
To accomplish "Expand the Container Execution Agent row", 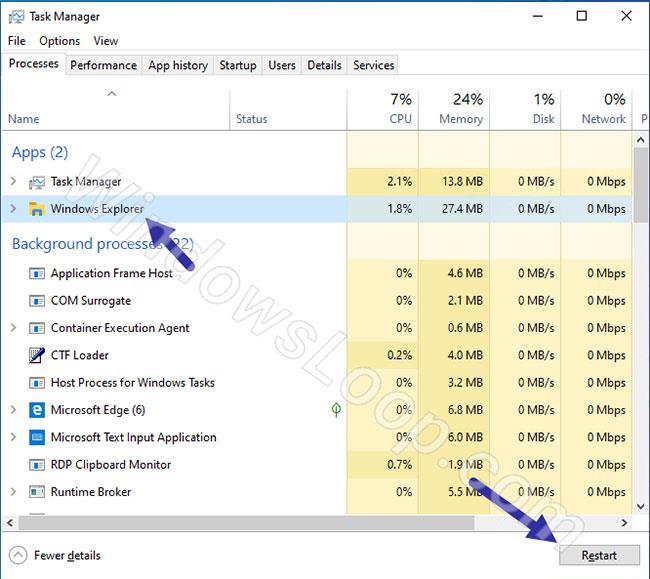I will [13, 328].
